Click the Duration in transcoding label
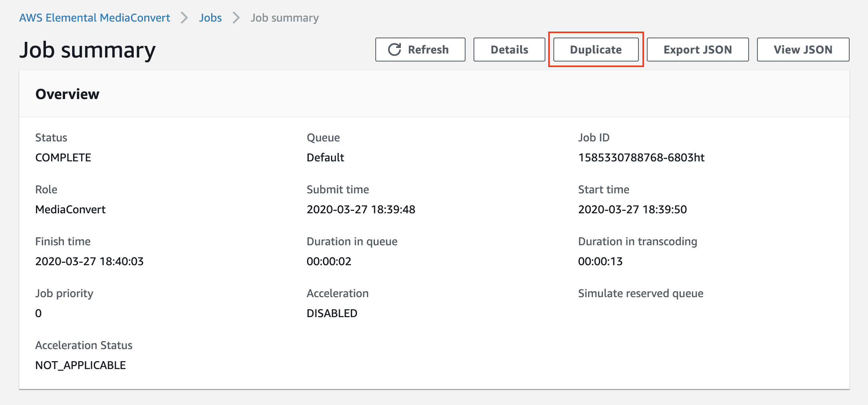The width and height of the screenshot is (868, 405). point(638,242)
